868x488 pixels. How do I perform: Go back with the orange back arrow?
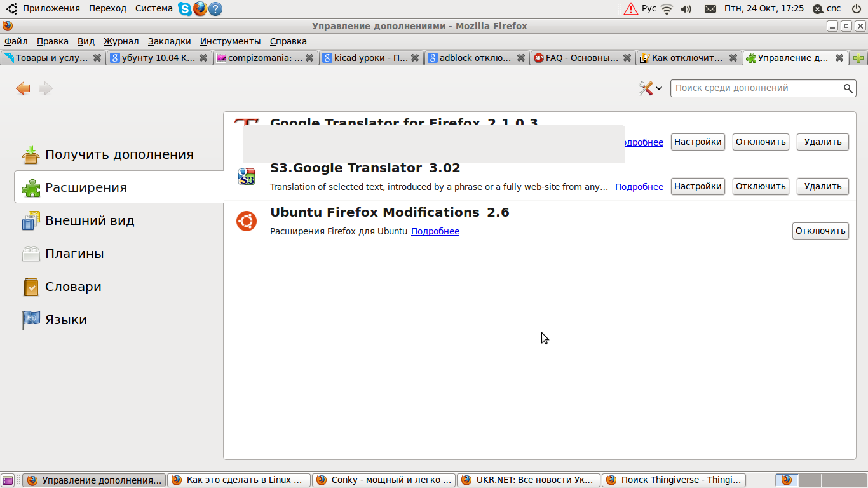[x=23, y=88]
